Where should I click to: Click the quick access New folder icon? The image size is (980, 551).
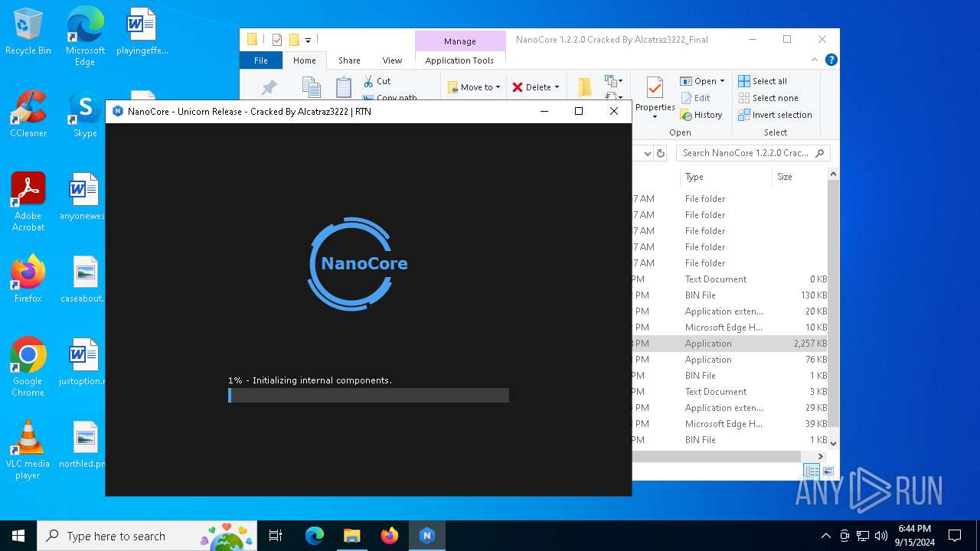[x=294, y=40]
